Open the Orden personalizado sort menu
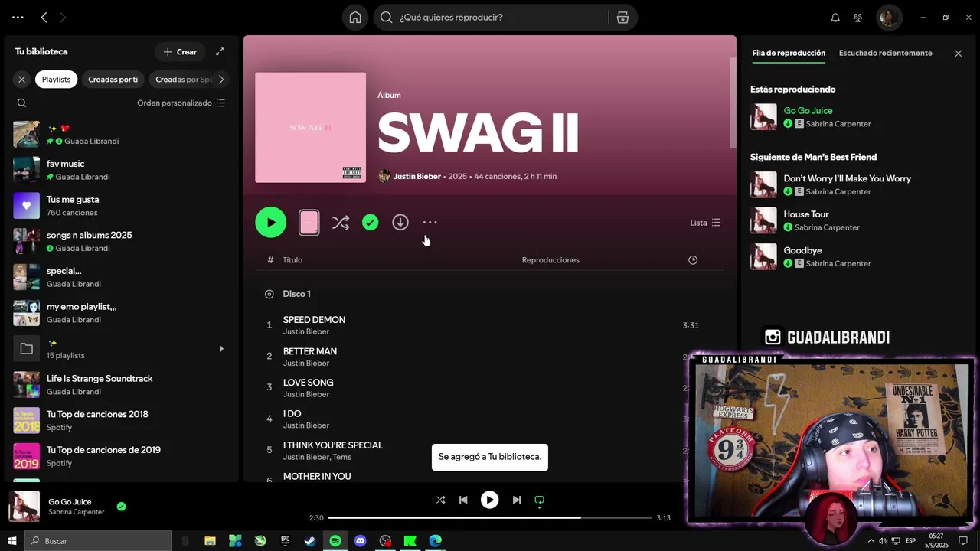This screenshot has height=551, width=980. (181, 103)
